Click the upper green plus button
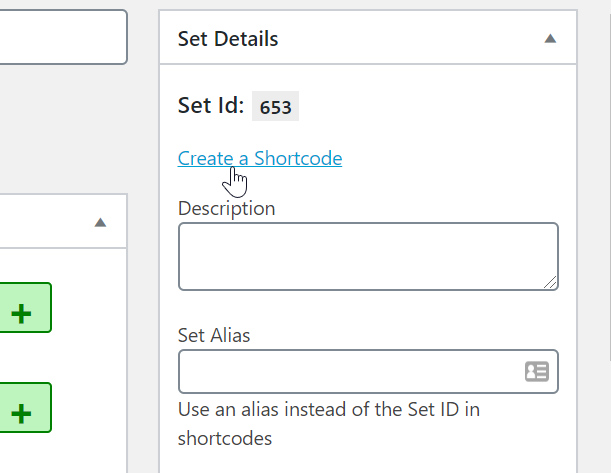Viewport: 611px width, 473px height. [x=20, y=313]
